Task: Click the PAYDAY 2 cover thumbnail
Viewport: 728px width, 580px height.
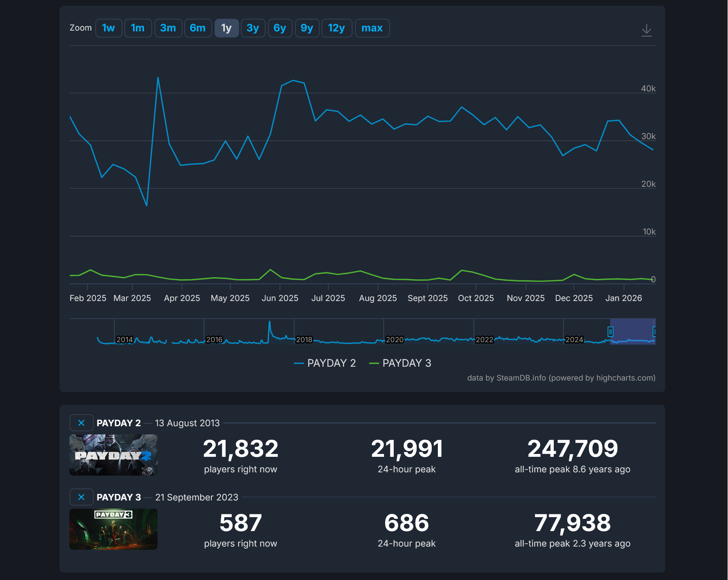Action: tap(113, 455)
